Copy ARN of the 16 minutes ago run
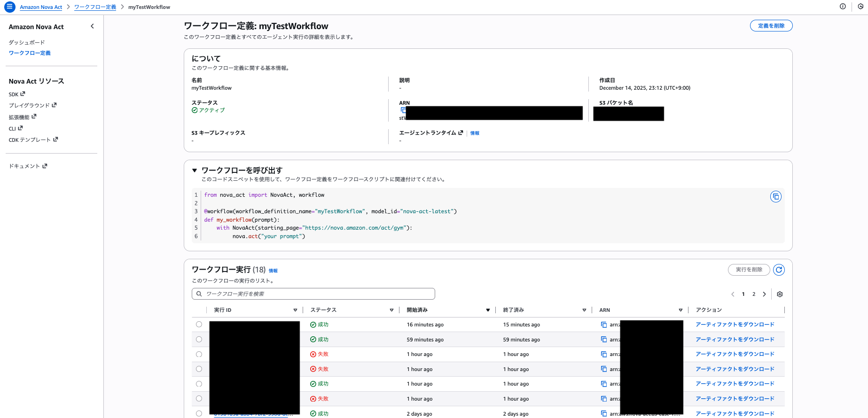This screenshot has width=868, height=418. click(x=604, y=325)
